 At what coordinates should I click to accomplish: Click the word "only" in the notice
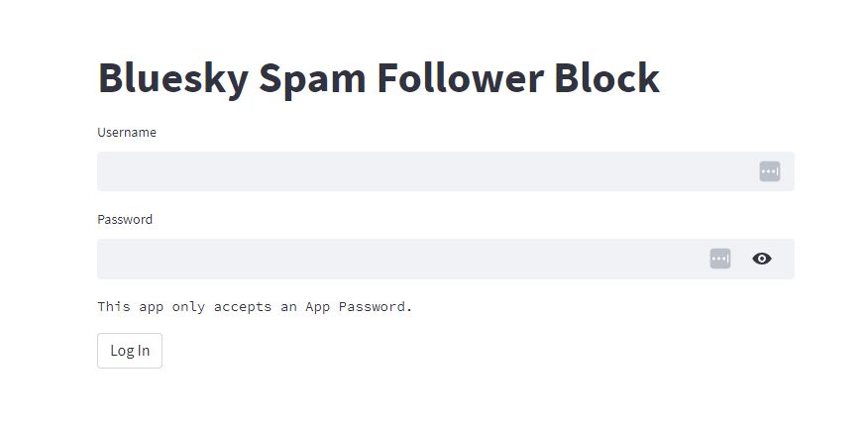[x=188, y=307]
